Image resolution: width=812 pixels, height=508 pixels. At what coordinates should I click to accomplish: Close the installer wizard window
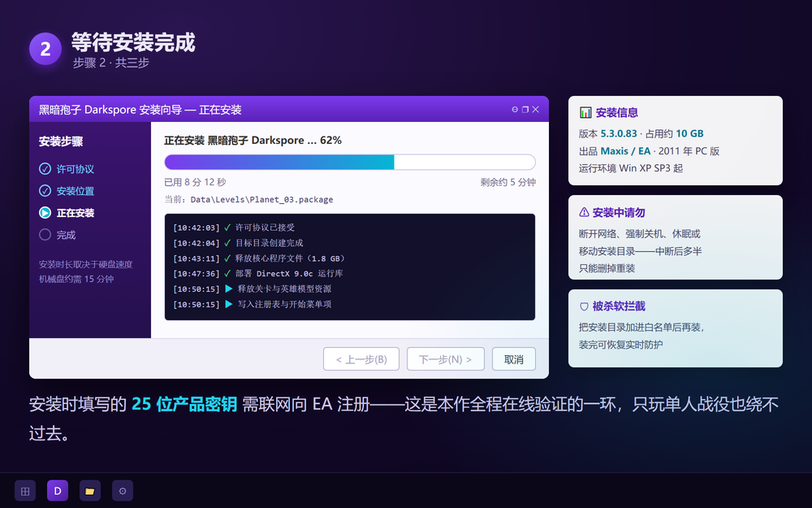tap(535, 110)
